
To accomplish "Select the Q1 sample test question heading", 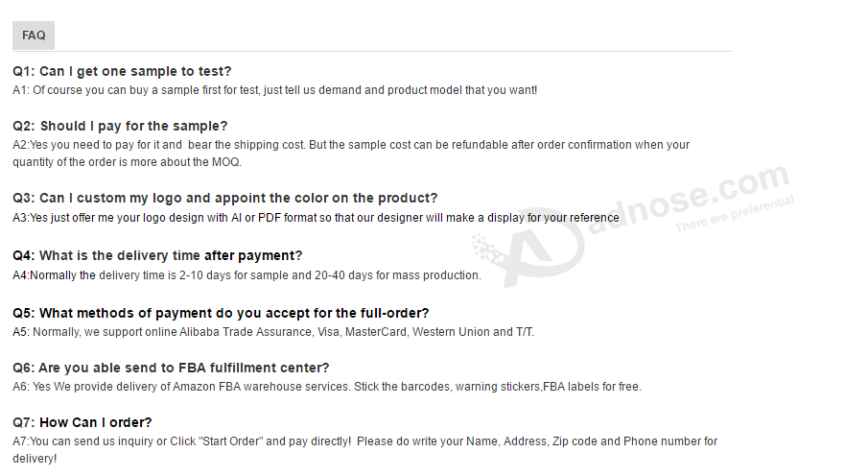I will (122, 71).
